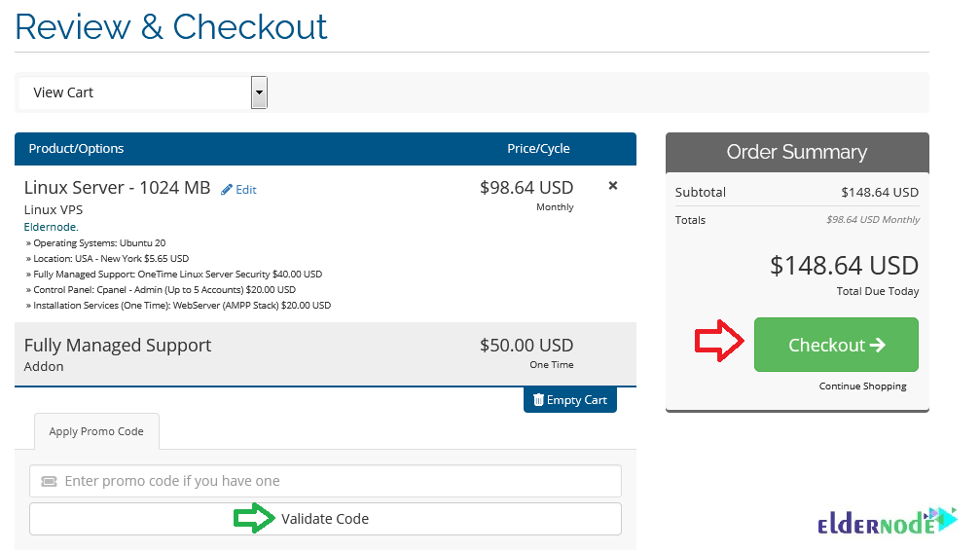
Task: Open the View Cart dropdown arrow
Action: tap(259, 92)
